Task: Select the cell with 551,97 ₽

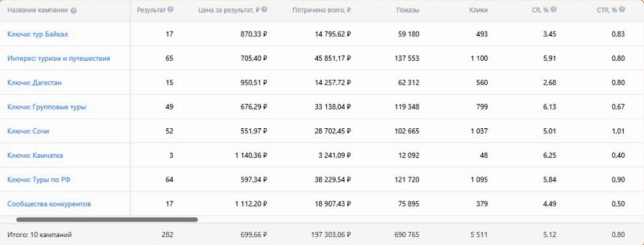Action: (x=254, y=131)
